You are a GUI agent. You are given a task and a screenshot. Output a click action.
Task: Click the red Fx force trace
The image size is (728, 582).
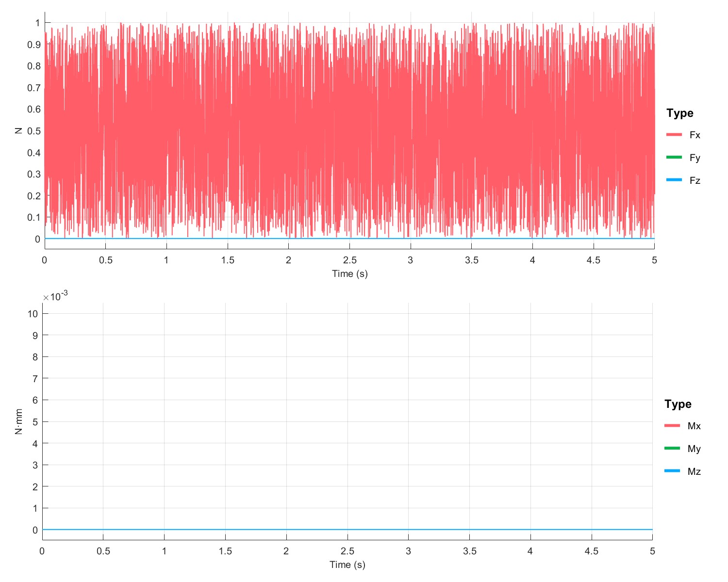(x=349, y=131)
